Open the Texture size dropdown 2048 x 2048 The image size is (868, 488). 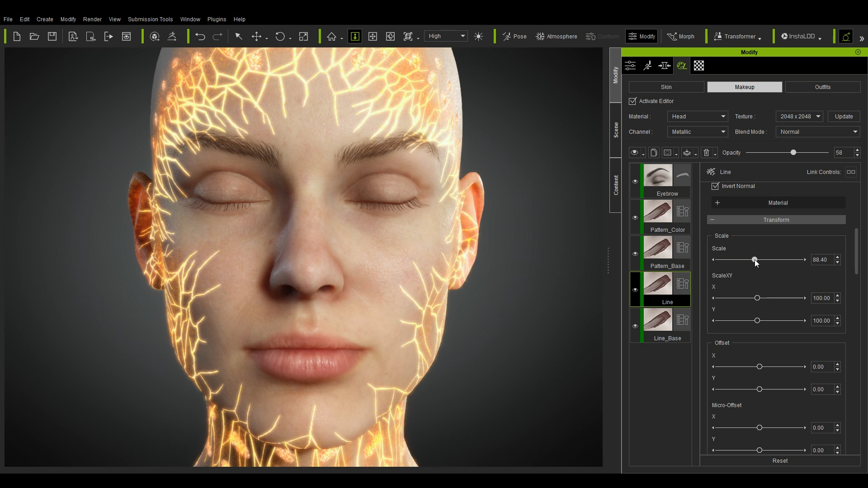click(799, 117)
